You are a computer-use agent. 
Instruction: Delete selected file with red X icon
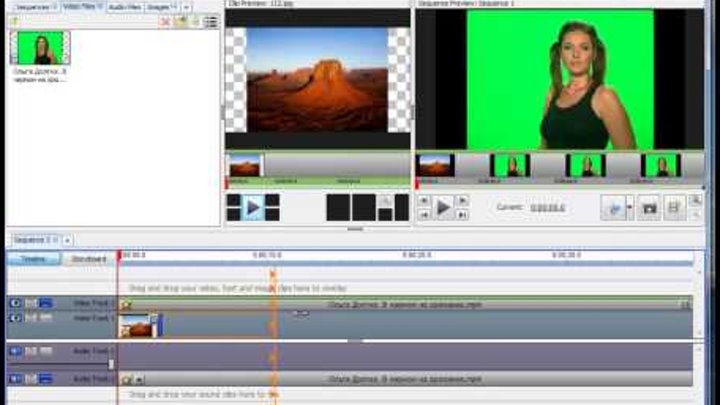click(x=165, y=22)
